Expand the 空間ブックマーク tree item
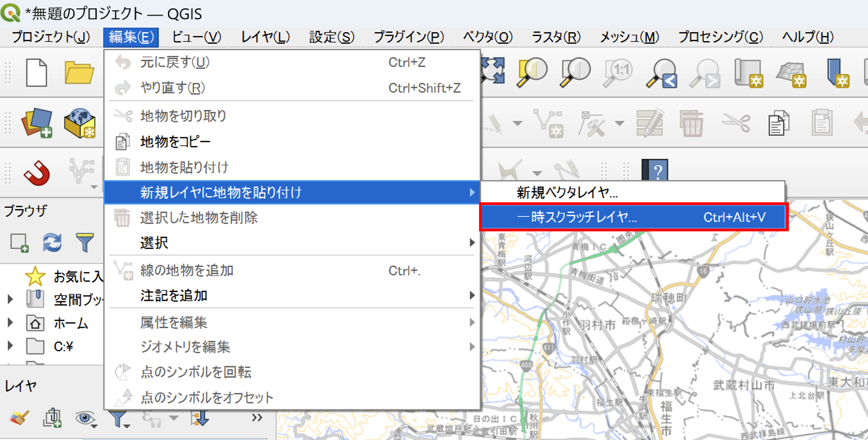 (x=10, y=299)
